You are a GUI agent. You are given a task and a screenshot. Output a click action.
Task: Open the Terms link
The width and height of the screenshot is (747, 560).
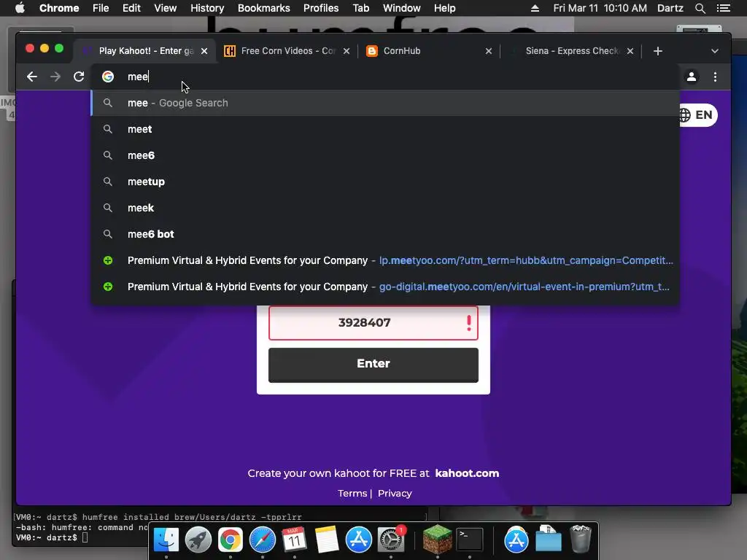pos(352,494)
